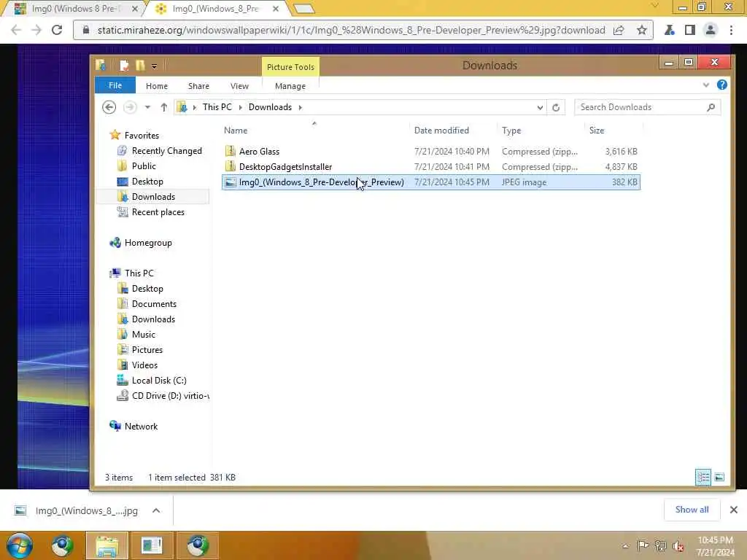This screenshot has width=747, height=560.
Task: Select Img0_(Windows_8_Pre-Developer_Preview) file
Action: tap(430, 182)
